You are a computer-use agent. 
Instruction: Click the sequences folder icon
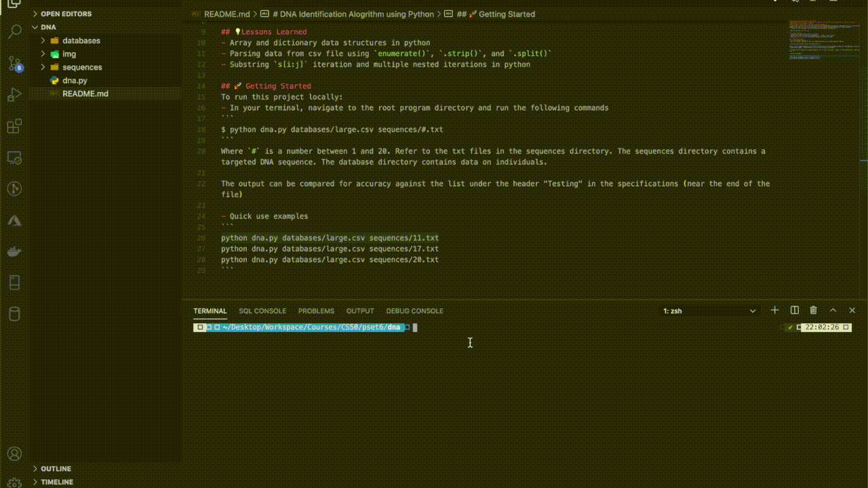55,67
